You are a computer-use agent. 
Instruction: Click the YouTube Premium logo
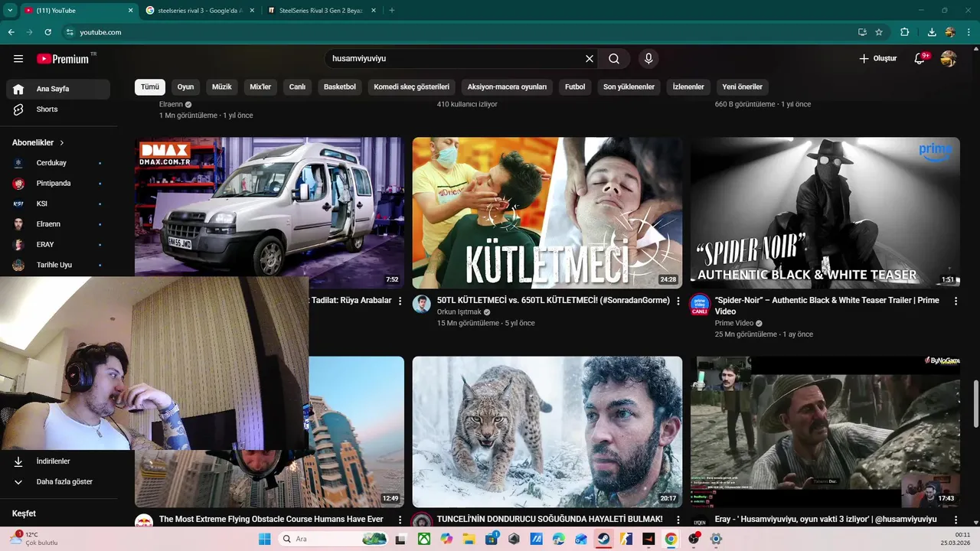(63, 59)
